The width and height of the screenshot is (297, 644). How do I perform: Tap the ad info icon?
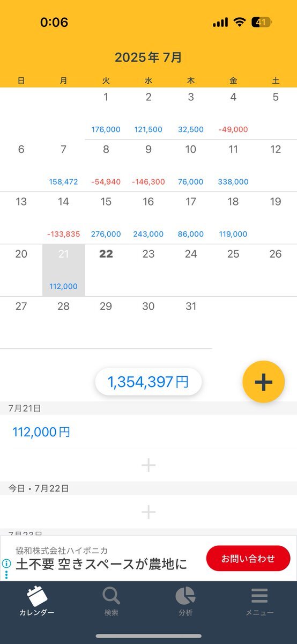pyautogui.click(x=6, y=564)
